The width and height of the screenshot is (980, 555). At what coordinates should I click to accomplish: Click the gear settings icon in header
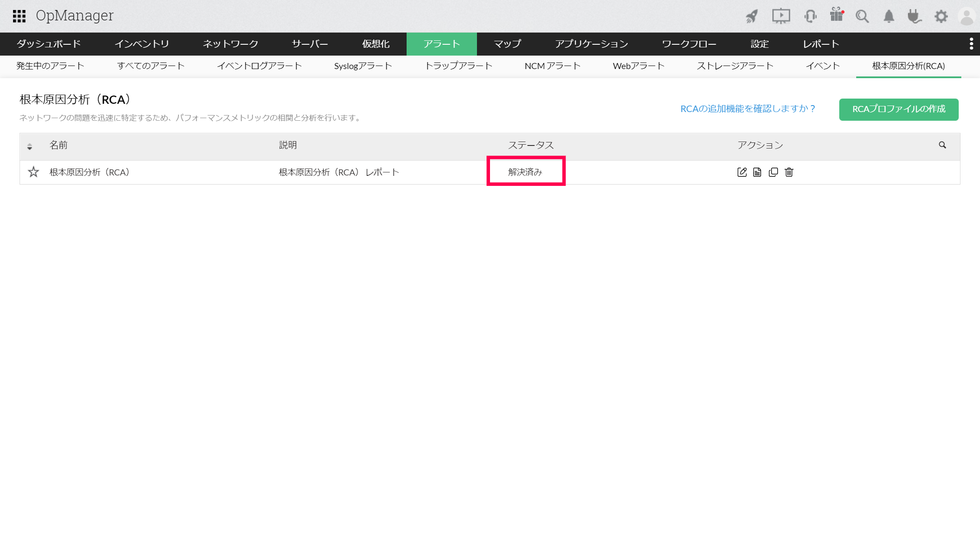941,17
